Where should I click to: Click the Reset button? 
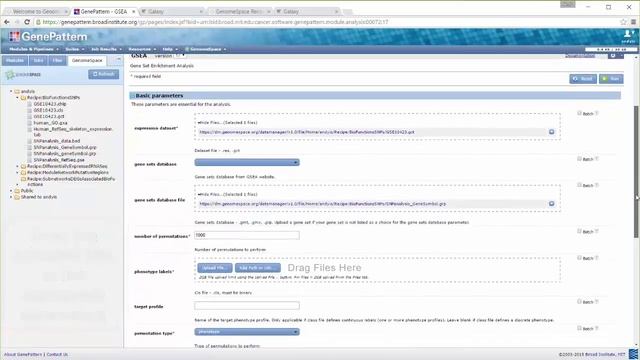pyautogui.click(x=583, y=79)
